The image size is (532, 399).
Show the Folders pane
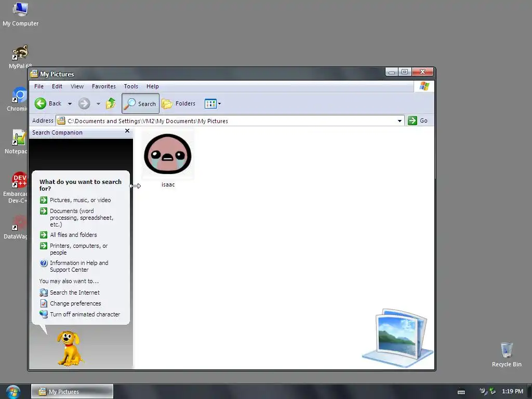click(179, 103)
